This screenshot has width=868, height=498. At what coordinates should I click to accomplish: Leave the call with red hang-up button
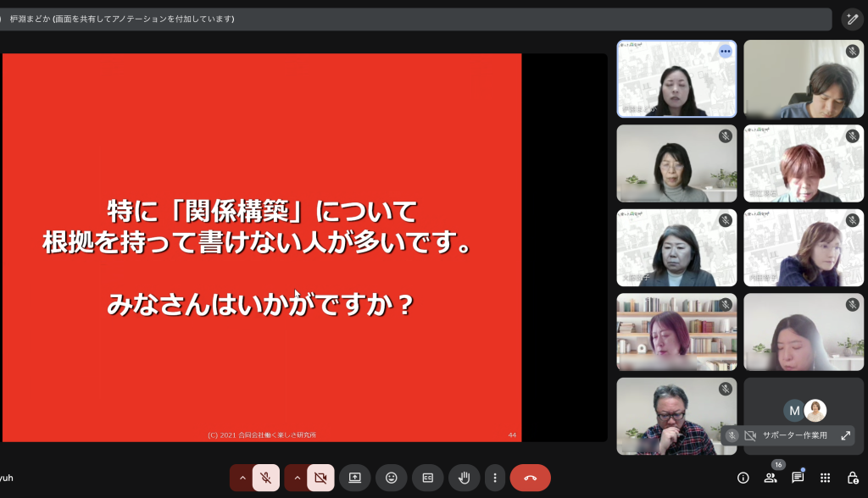tap(530, 478)
